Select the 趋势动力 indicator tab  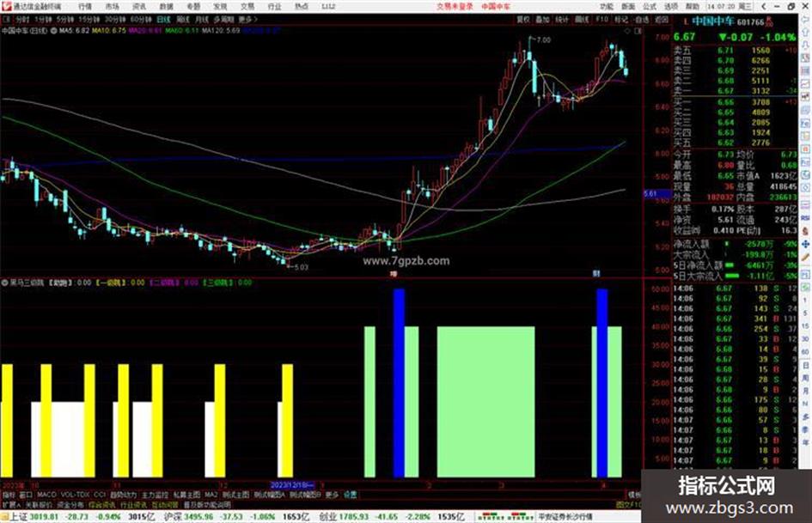[123, 495]
